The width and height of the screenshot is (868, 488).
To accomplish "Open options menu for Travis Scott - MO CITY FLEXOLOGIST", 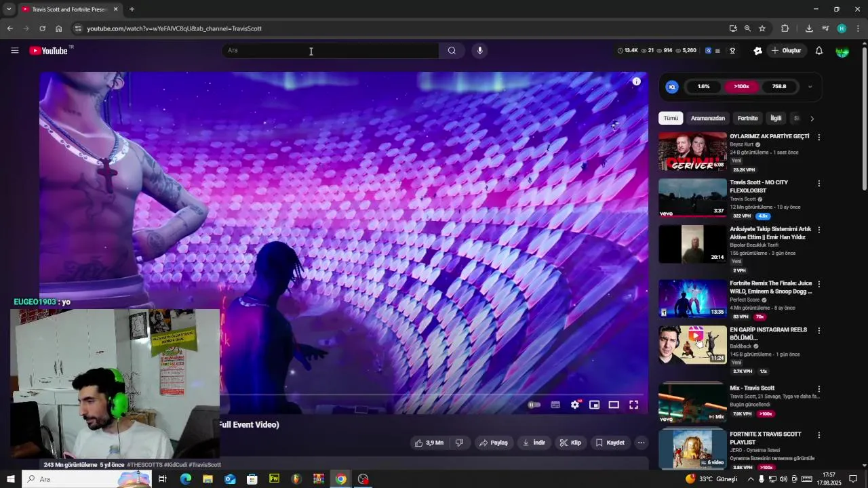I will [x=818, y=184].
